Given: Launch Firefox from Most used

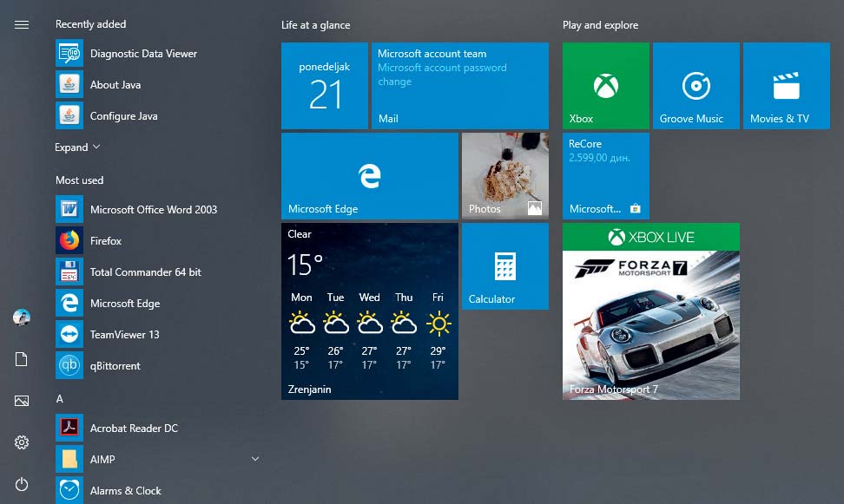Looking at the screenshot, I should (x=69, y=240).
